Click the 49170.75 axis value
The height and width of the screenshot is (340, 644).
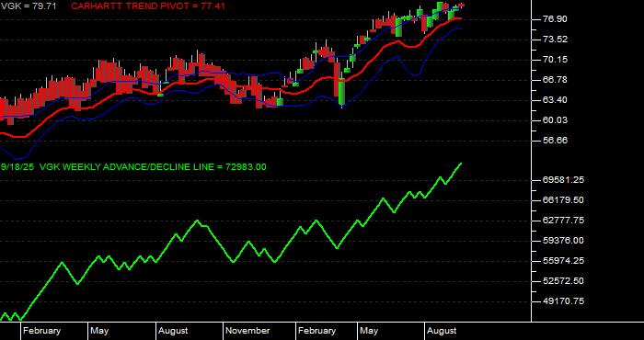click(x=563, y=301)
